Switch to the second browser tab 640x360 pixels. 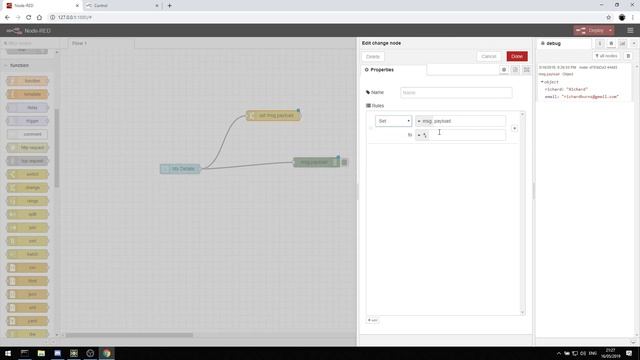pos(122,6)
